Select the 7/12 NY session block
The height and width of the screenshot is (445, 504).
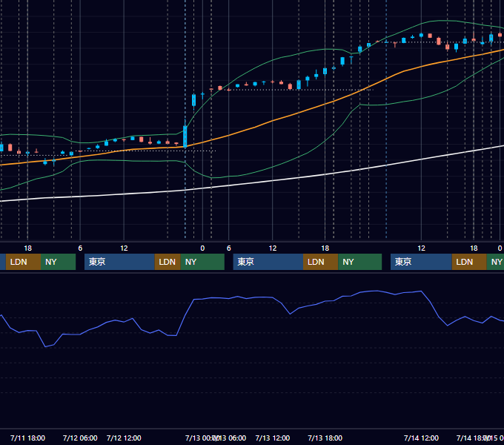click(202, 262)
